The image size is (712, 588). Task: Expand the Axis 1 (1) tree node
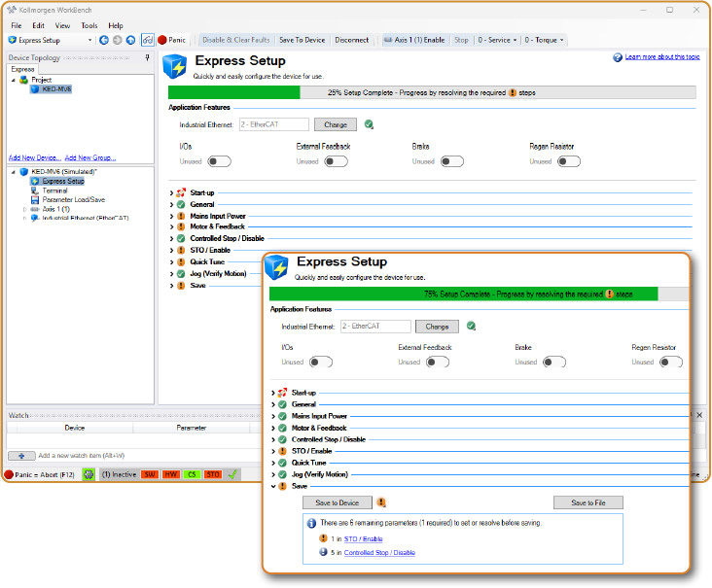25,209
